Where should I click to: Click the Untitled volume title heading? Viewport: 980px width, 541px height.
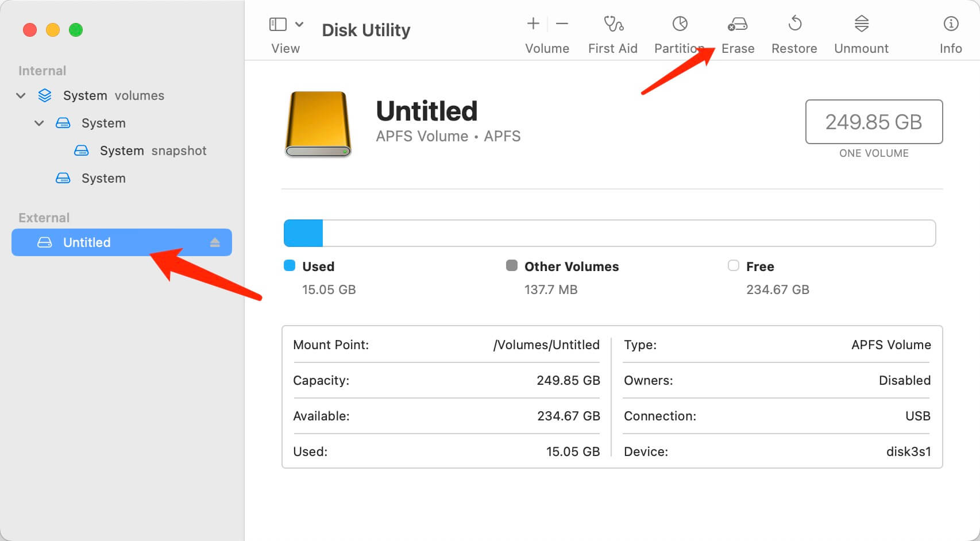coord(427,111)
